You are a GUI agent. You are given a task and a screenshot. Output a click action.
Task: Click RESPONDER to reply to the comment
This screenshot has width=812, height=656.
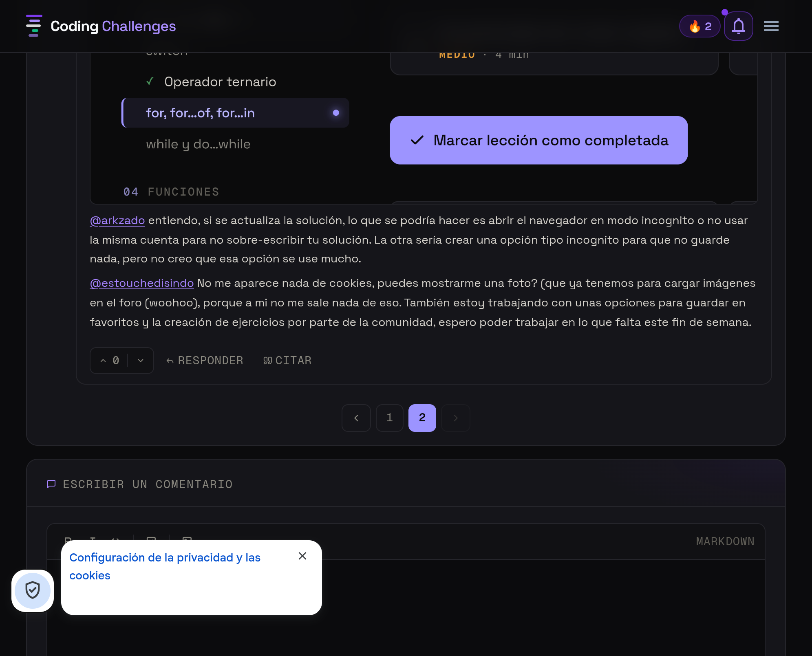coord(205,361)
